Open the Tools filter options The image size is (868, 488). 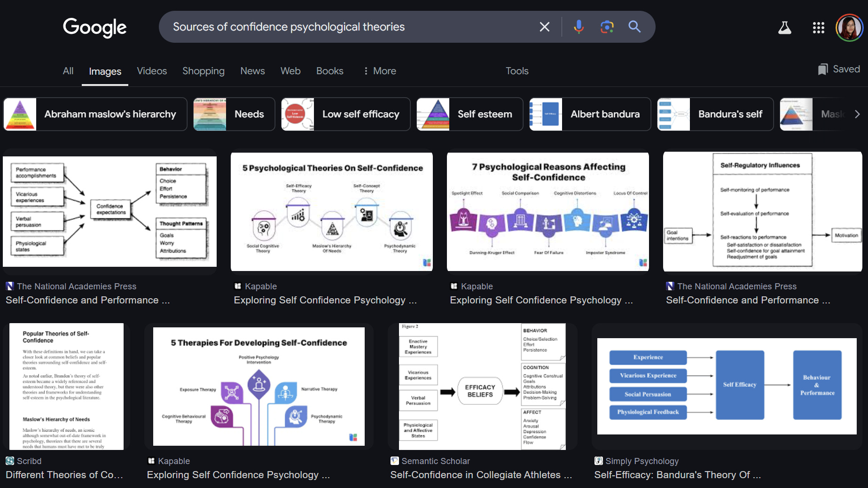[517, 71]
